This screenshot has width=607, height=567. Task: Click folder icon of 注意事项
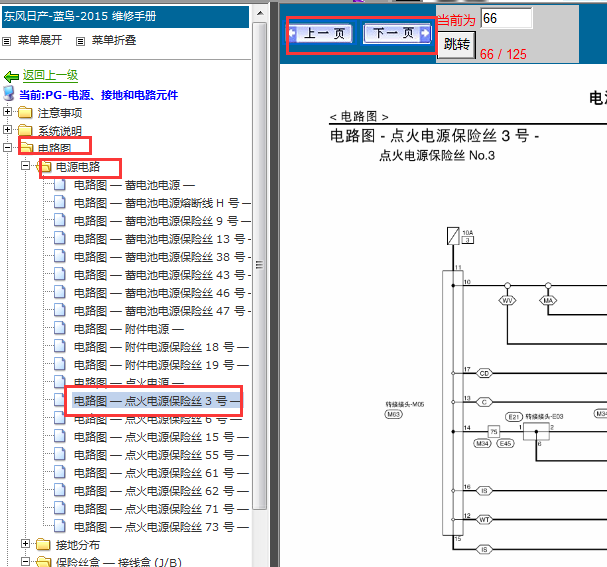tap(25, 112)
